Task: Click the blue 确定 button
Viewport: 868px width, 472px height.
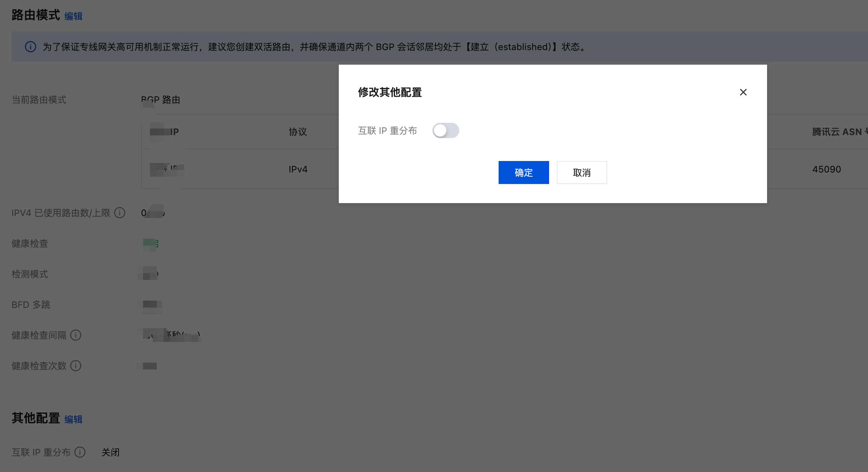Action: 523,173
